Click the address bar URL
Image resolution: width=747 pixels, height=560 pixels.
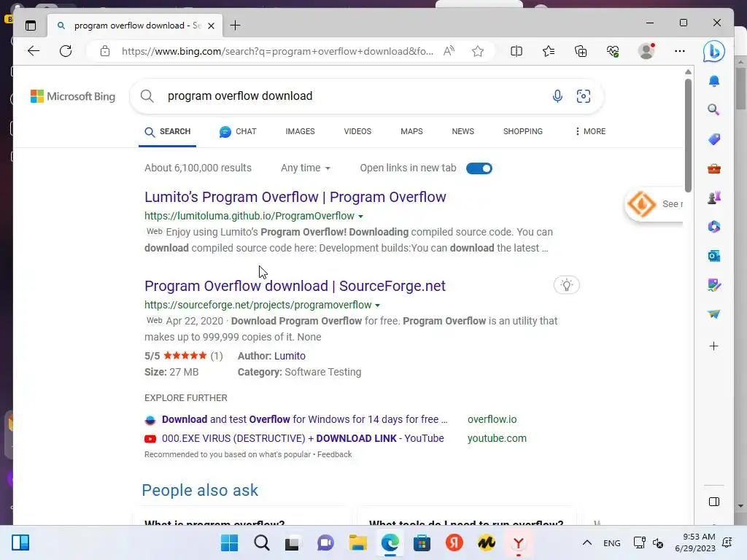pos(277,51)
